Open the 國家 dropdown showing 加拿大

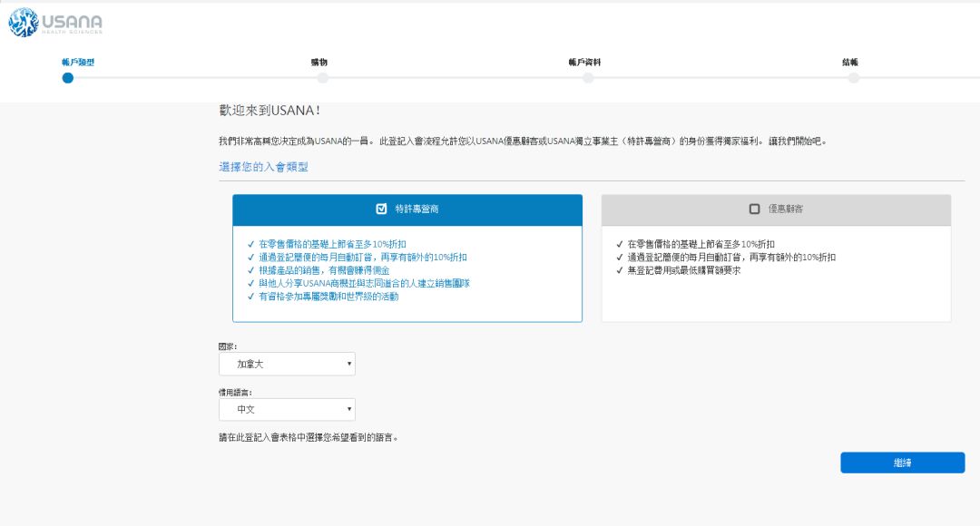point(287,364)
